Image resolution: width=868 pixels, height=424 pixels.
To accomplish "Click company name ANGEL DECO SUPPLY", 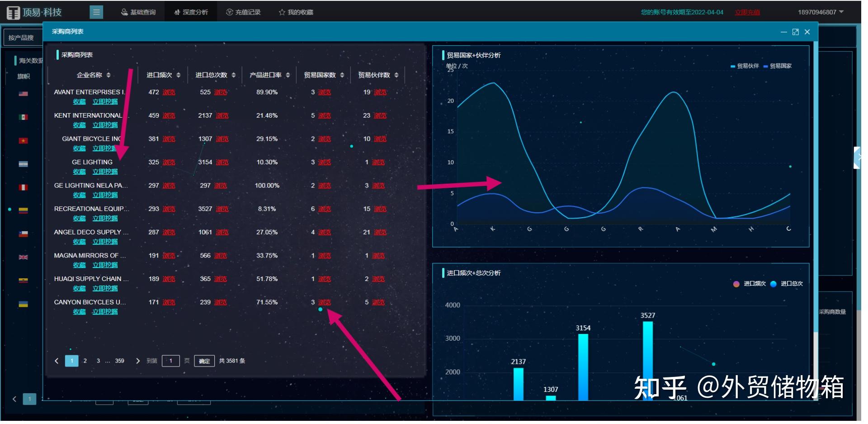I will click(x=91, y=232).
